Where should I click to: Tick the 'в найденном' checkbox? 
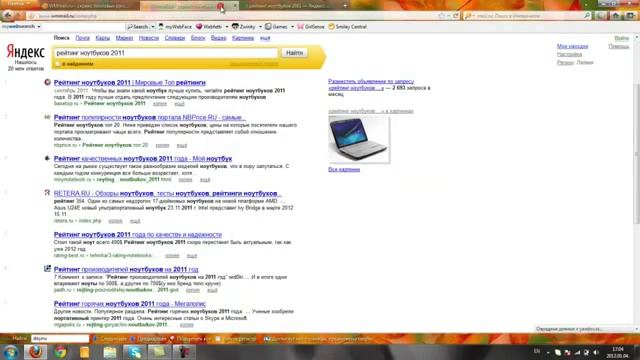click(x=58, y=64)
